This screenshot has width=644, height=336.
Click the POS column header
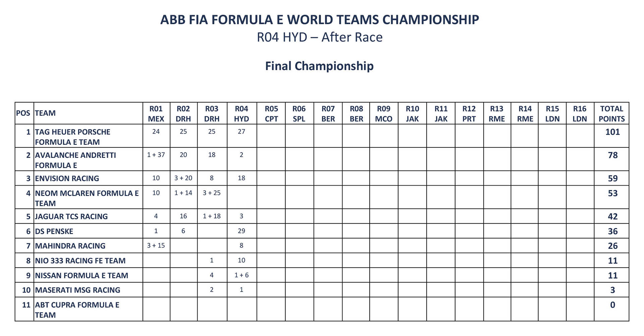(23, 113)
